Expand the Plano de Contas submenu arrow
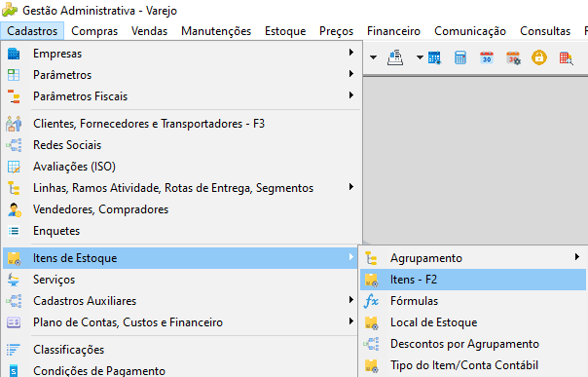The width and height of the screenshot is (588, 377). click(351, 320)
